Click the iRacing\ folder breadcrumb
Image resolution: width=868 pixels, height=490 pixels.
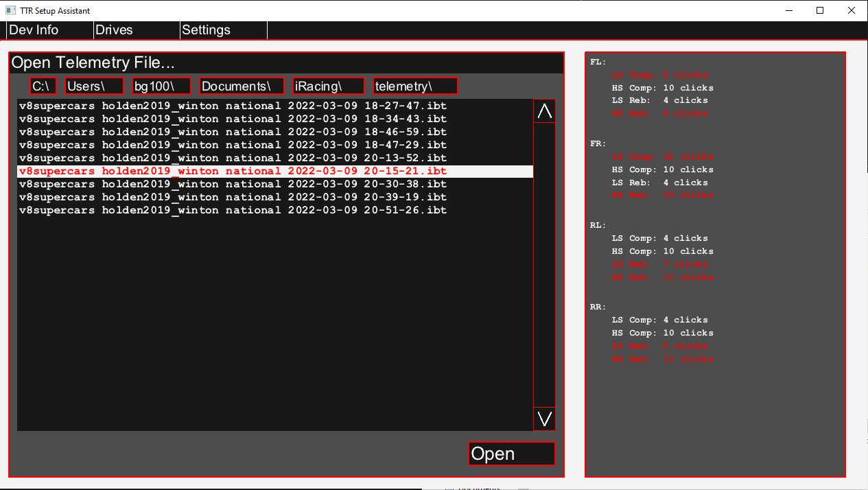(328, 86)
